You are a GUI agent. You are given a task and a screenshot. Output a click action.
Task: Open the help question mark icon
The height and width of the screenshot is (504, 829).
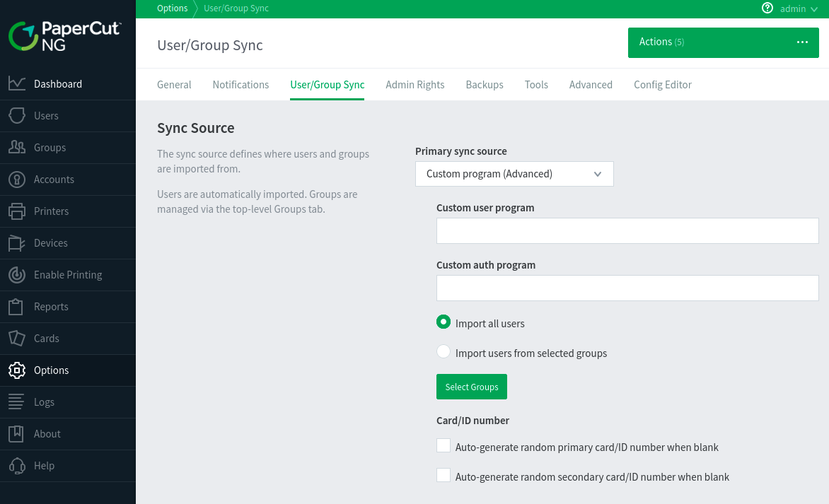pyautogui.click(x=768, y=8)
